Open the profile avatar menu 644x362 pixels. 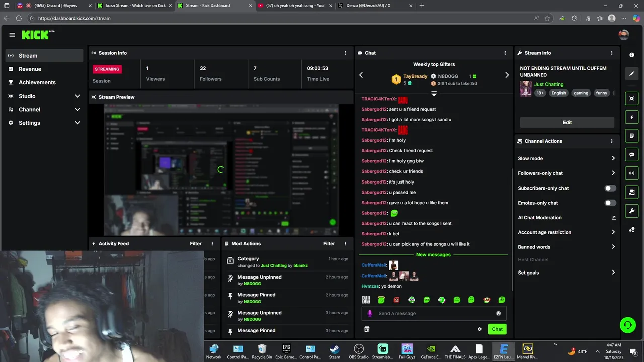click(x=624, y=35)
